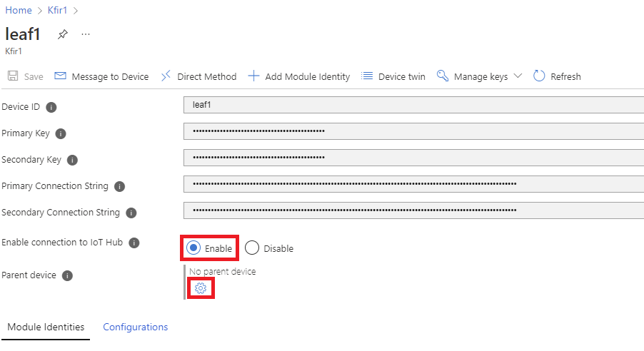Switch to the Configurations tab
Viewport: 644px width, 351px height.
pos(136,327)
